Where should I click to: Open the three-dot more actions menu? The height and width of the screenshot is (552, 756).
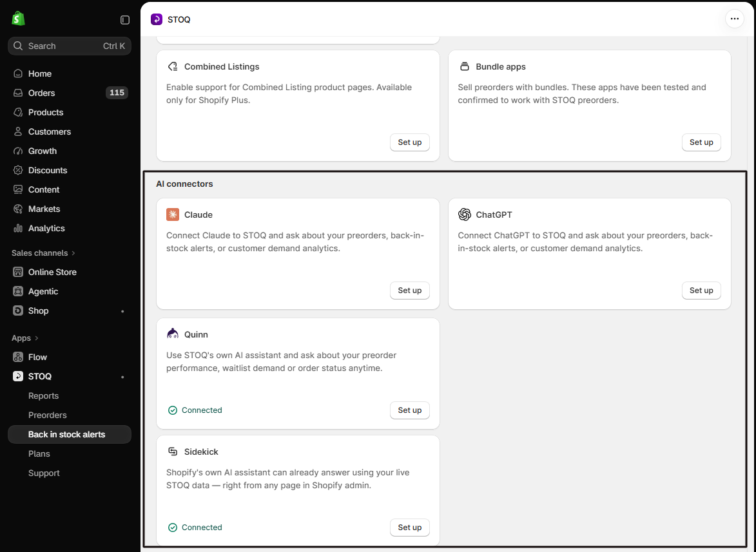tap(734, 19)
